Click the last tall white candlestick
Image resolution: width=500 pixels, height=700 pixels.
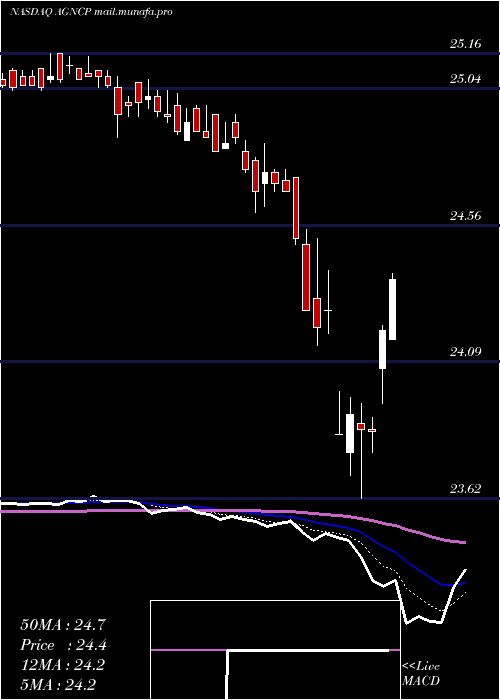point(393,309)
